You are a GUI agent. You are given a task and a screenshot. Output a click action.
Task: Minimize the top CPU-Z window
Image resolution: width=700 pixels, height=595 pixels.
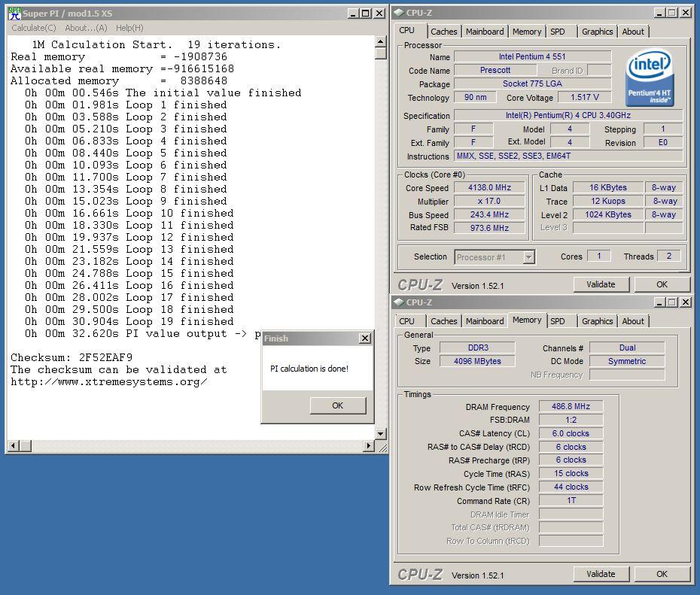click(x=660, y=13)
